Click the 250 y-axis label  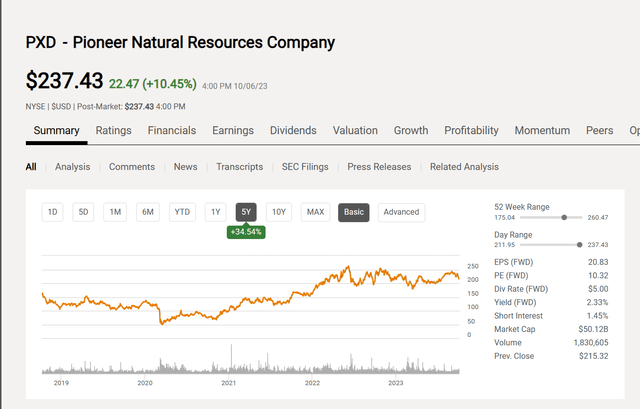473,267
